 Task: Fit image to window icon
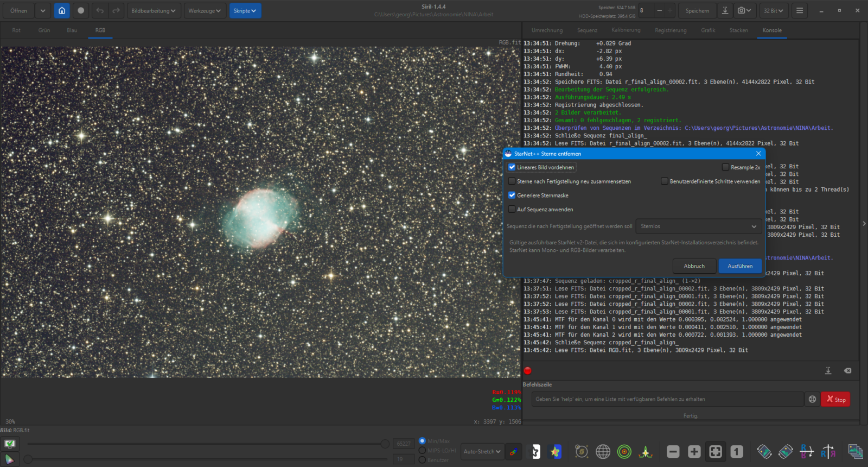pyautogui.click(x=716, y=451)
